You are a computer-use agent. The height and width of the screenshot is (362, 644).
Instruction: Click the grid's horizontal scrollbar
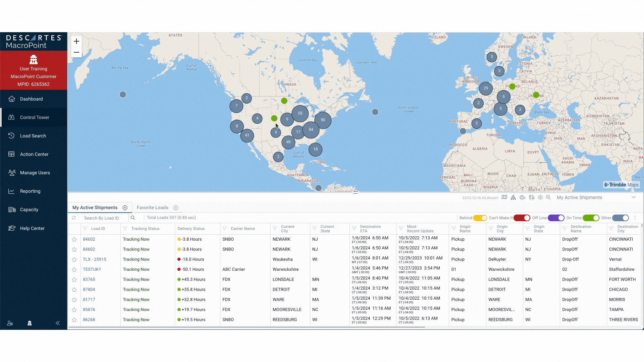pyautogui.click(x=247, y=327)
